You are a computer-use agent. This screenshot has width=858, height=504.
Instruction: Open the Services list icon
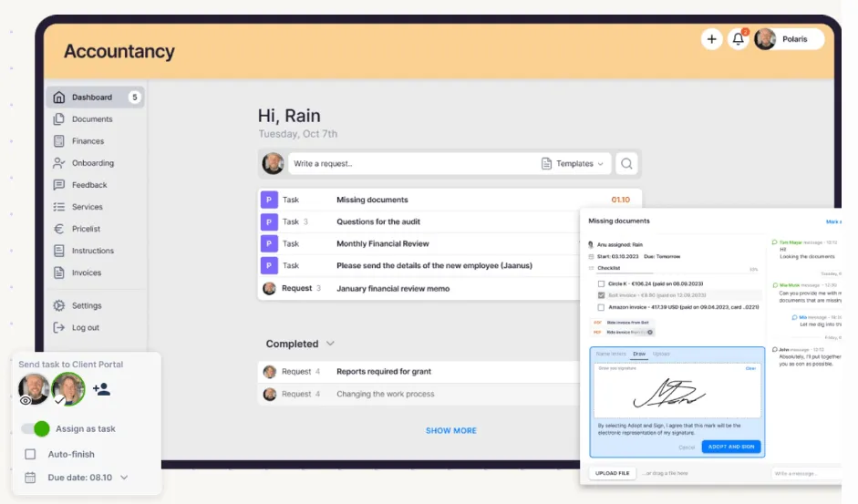(x=58, y=207)
